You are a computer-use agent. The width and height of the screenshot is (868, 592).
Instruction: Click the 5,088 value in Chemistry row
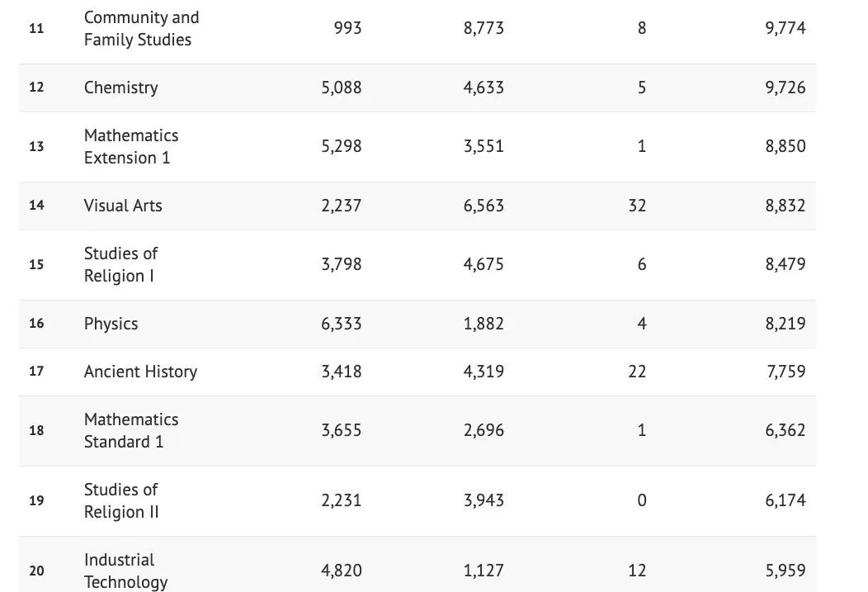341,88
